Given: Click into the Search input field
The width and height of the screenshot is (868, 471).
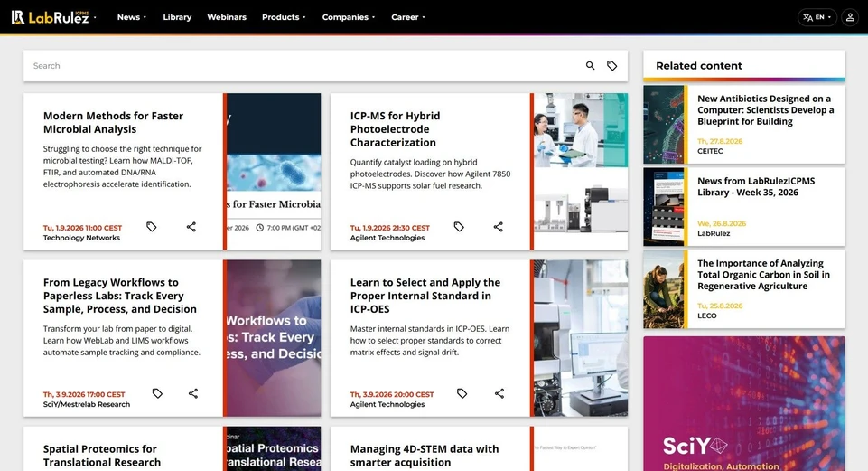Looking at the screenshot, I should click(303, 65).
